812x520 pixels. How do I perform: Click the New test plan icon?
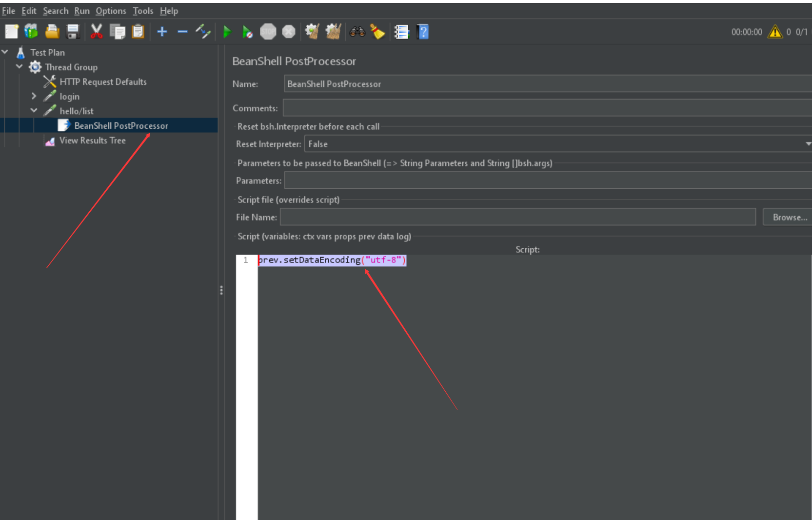[11, 32]
